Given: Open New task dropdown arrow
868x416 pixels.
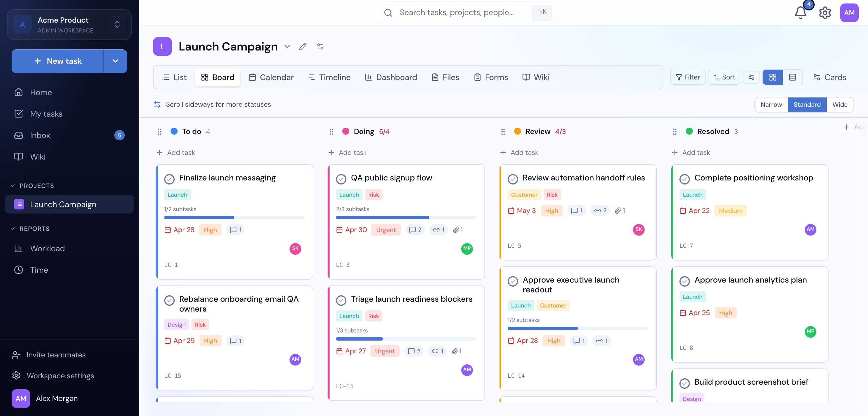Looking at the screenshot, I should (x=115, y=61).
